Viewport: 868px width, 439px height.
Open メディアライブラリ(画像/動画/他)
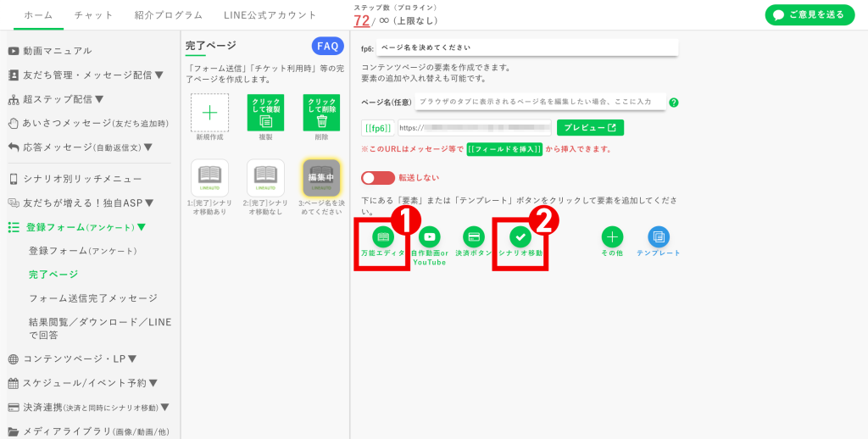[x=88, y=432]
